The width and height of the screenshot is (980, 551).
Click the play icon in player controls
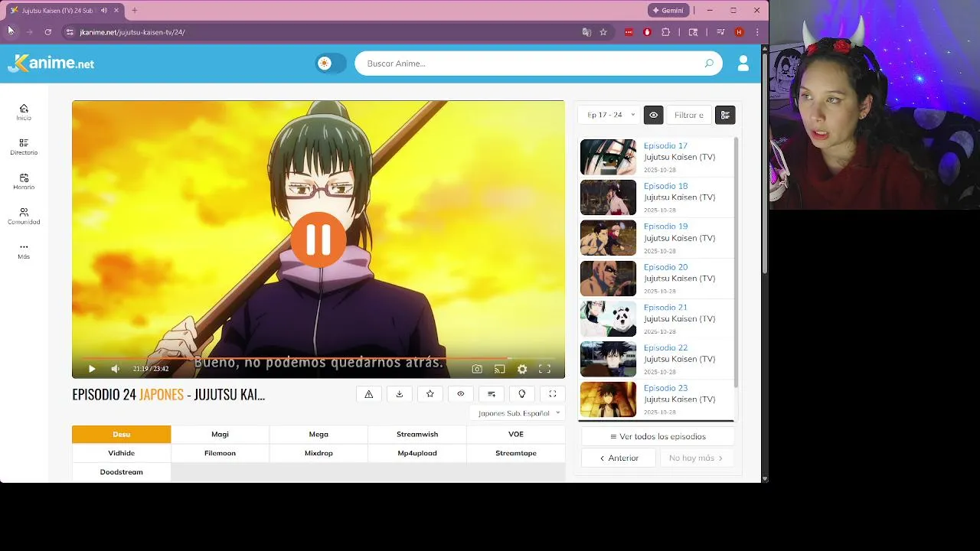click(x=92, y=369)
